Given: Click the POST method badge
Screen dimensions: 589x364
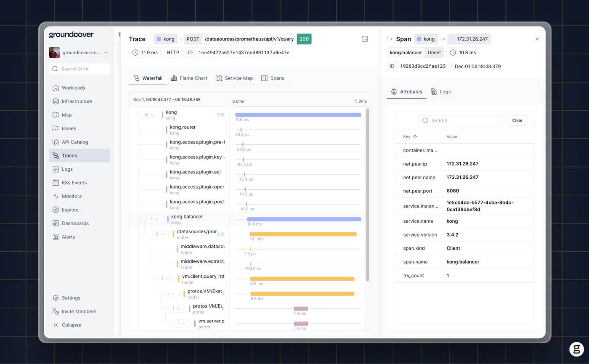Looking at the screenshot, I should tap(193, 39).
